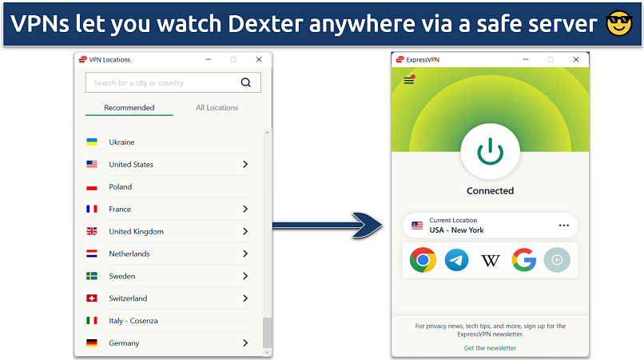This screenshot has width=644, height=360.
Task: Click the United States flag icon
Action: pyautogui.click(x=92, y=164)
